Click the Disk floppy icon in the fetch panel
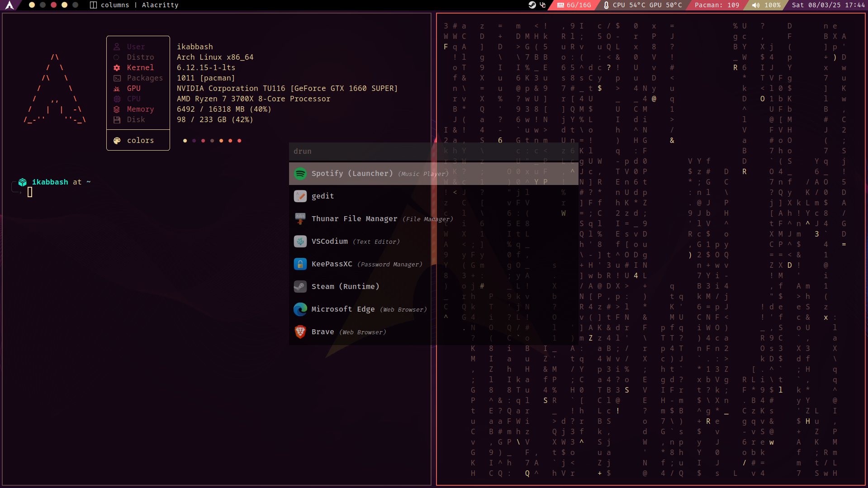 coord(117,120)
